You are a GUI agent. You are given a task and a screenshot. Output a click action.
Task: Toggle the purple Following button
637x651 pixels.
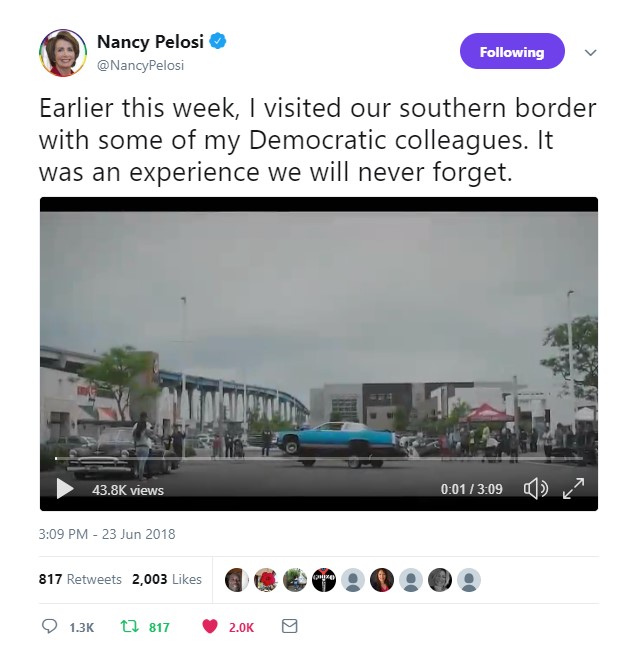[x=512, y=51]
